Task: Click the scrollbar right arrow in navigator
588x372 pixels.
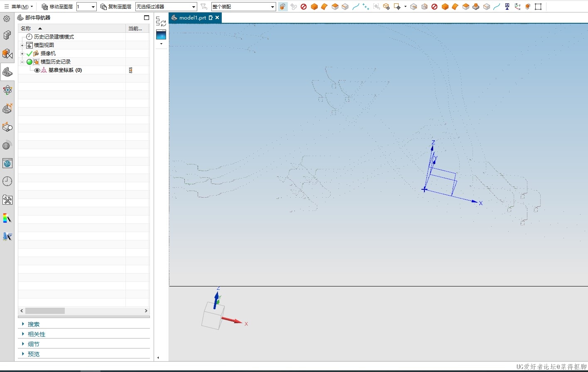Action: pos(146,311)
